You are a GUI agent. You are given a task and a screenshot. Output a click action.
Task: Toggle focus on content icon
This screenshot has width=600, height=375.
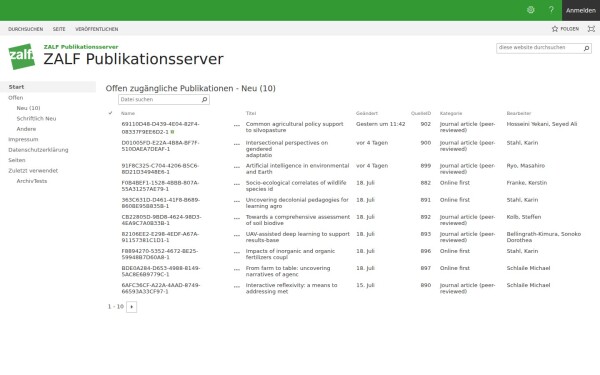[591, 29]
